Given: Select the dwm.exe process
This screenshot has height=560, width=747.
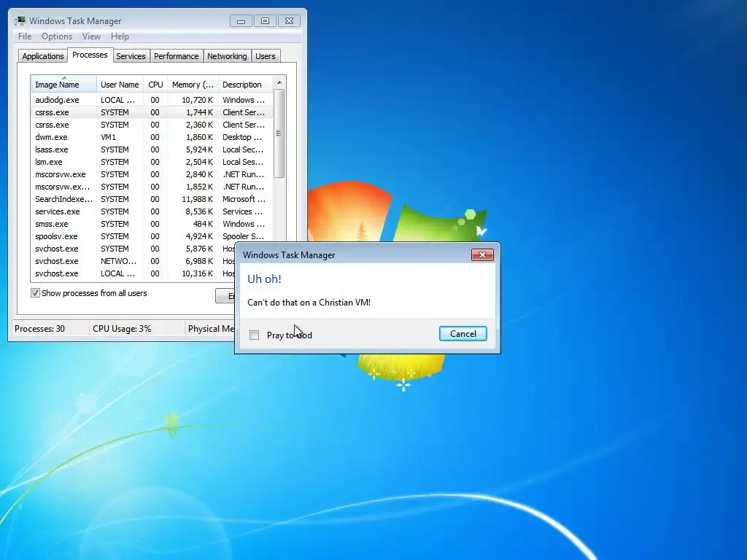Looking at the screenshot, I should 152,137.
